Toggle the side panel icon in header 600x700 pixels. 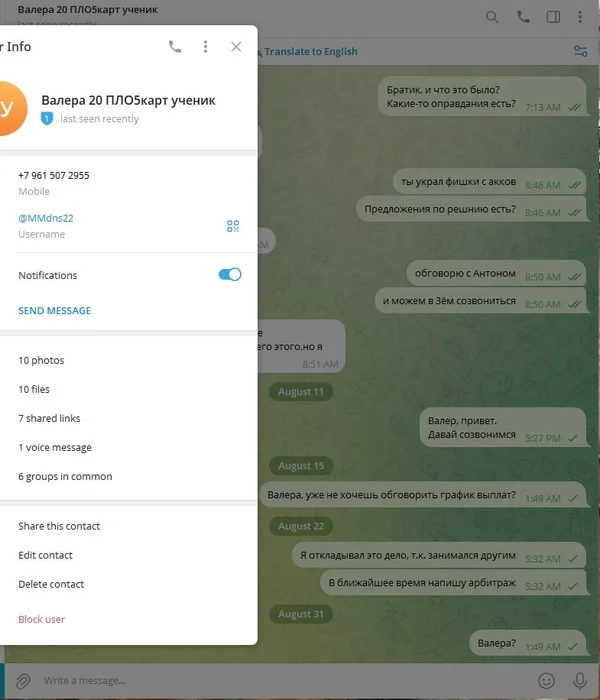(553, 17)
